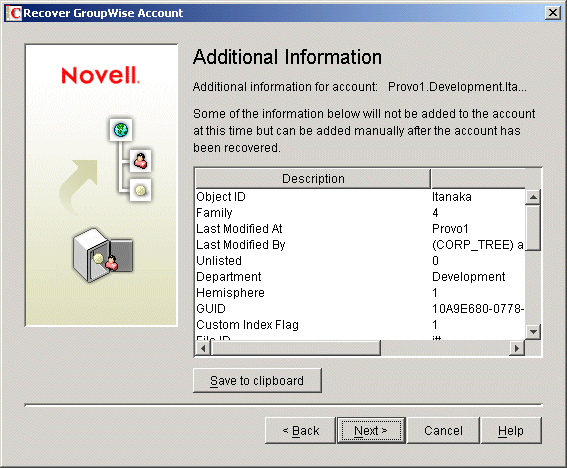This screenshot has width=567, height=468.
Task: Click the Description column header
Action: 313,179
